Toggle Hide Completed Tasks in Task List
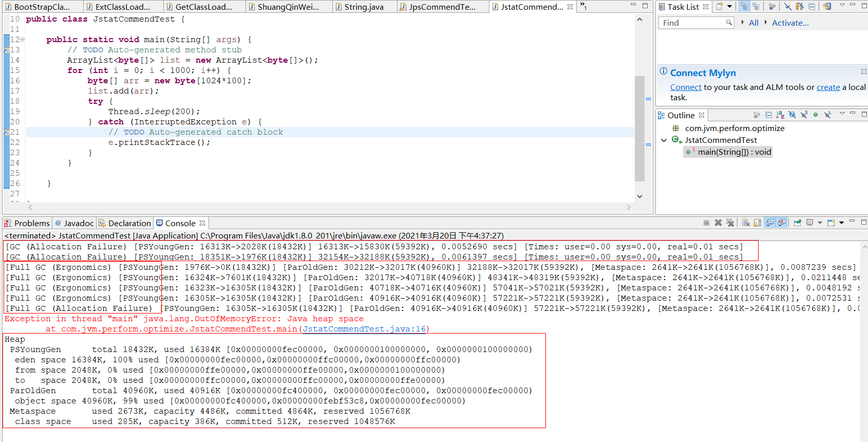868x442 pixels. pos(788,7)
